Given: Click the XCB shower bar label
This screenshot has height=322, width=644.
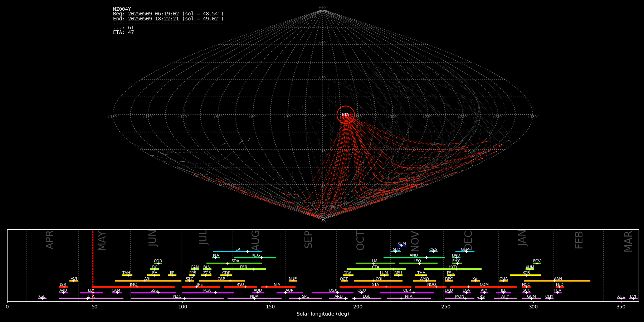Looking at the screenshot, I should pyautogui.click(x=526, y=273).
